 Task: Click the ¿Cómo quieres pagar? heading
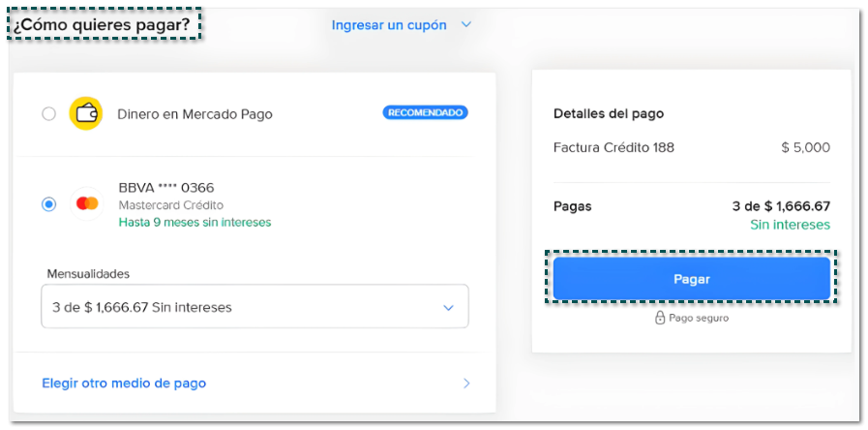tap(101, 23)
